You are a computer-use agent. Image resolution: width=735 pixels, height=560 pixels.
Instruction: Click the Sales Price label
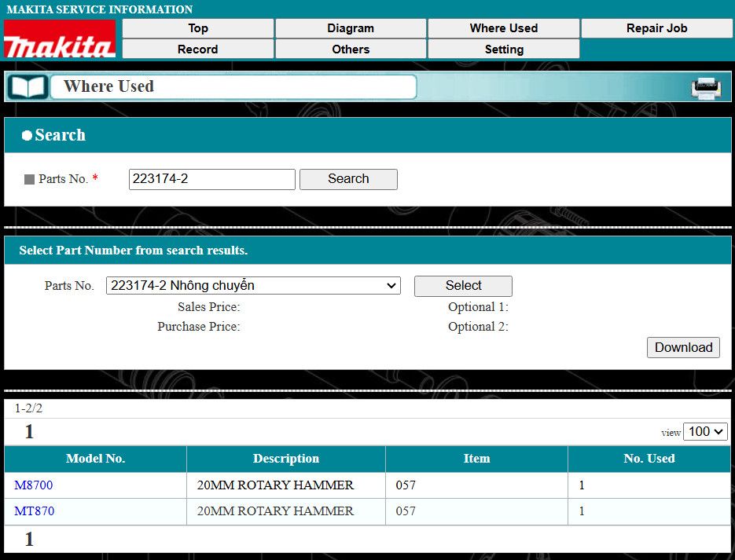(x=208, y=307)
